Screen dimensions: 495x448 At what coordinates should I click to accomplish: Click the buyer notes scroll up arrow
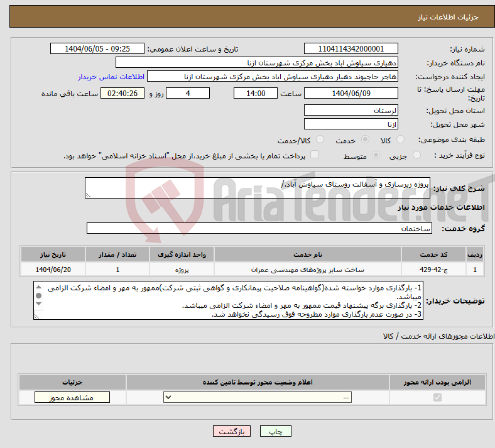38,287
